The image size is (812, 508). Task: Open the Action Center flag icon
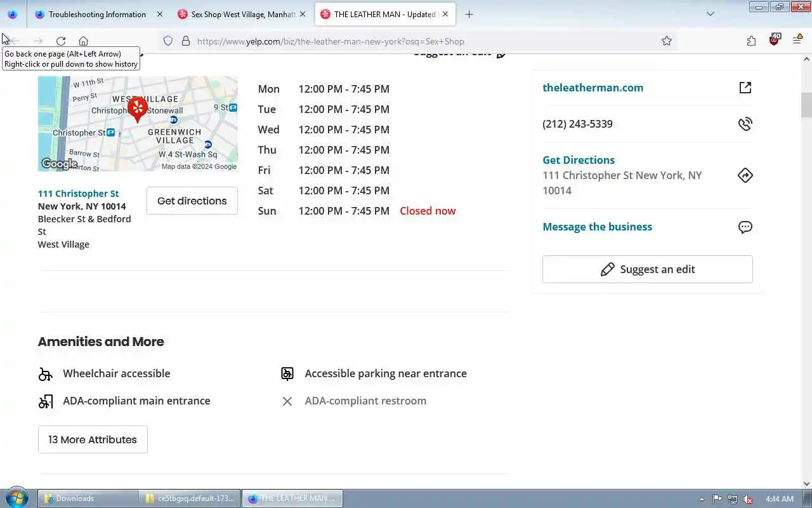tap(717, 499)
